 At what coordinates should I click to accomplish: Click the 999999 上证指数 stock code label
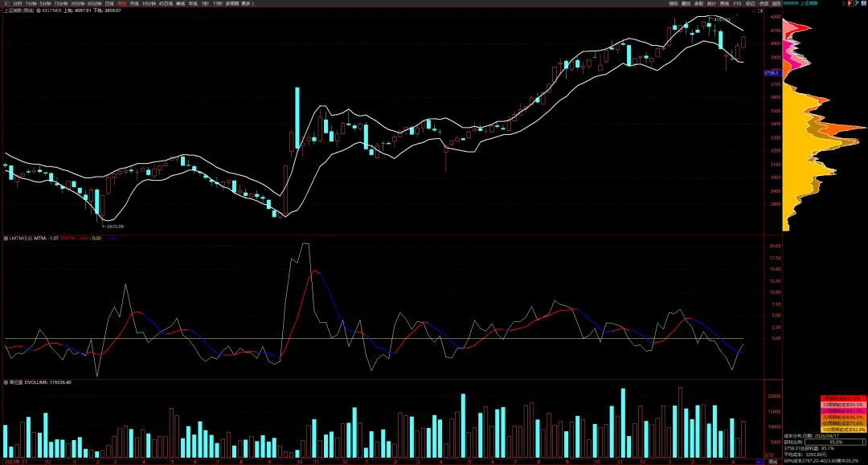(800, 3)
